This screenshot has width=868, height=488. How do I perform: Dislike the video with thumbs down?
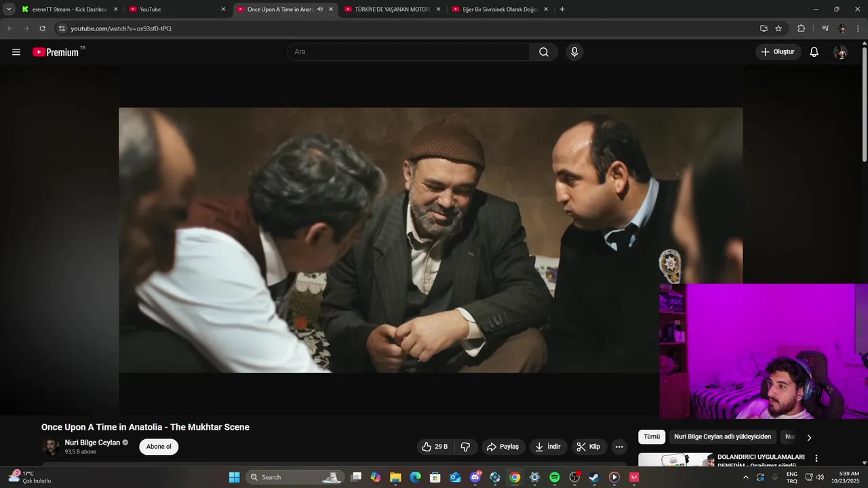(x=466, y=447)
